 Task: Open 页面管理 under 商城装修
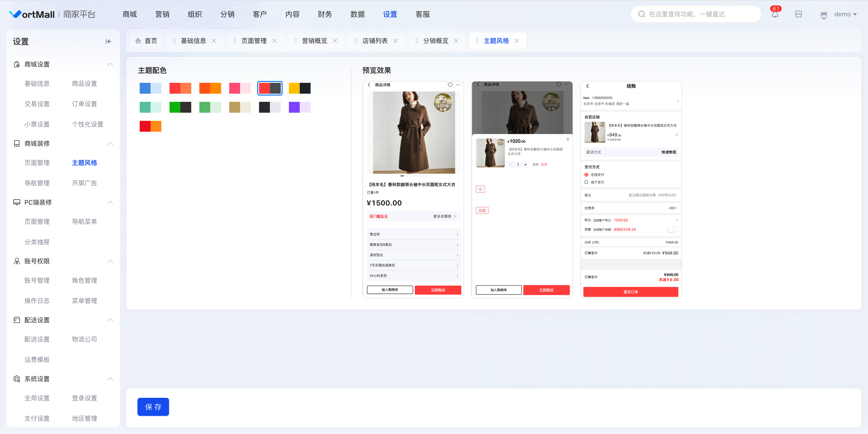point(37,163)
